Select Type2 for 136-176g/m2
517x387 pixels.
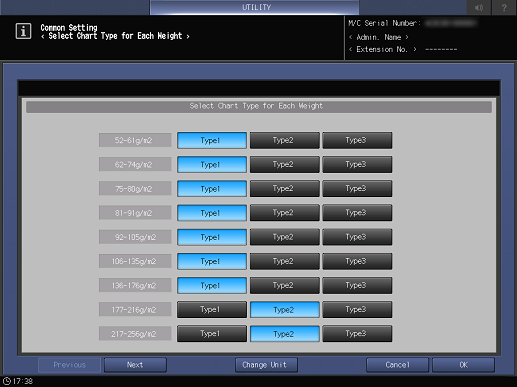(285, 285)
